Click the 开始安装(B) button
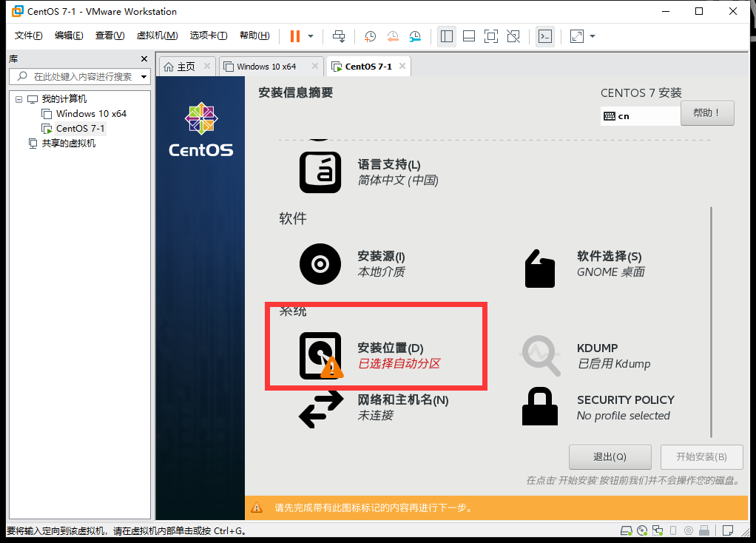The height and width of the screenshot is (543, 756). click(701, 456)
